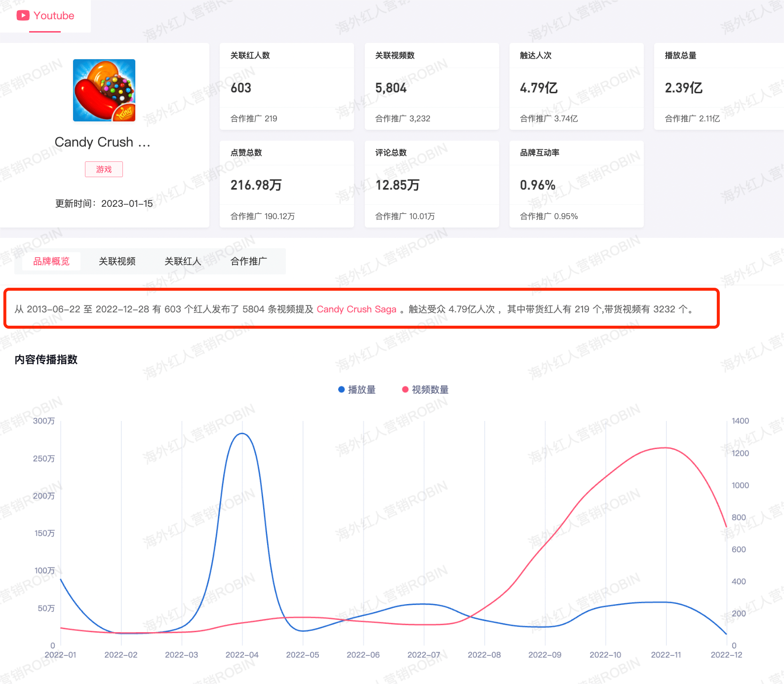Open the Candy Crush Saga link
784x684 pixels.
(x=356, y=309)
